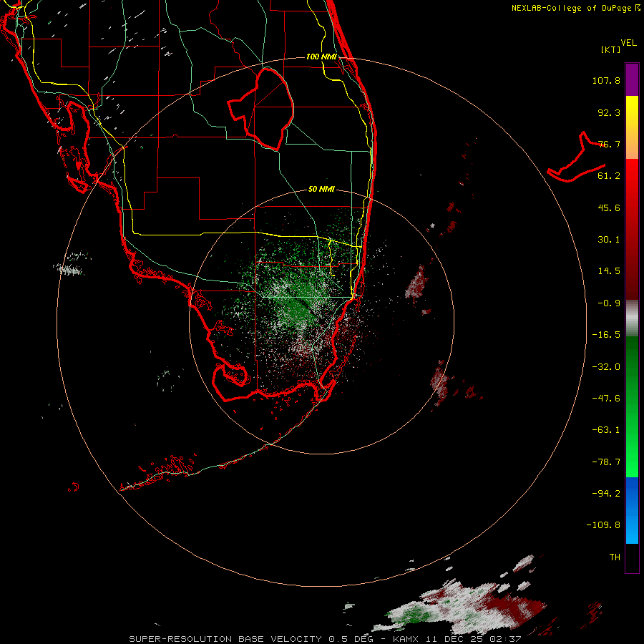The width and height of the screenshot is (644, 644).
Task: Click the TH label on the scale
Action: pos(615,557)
